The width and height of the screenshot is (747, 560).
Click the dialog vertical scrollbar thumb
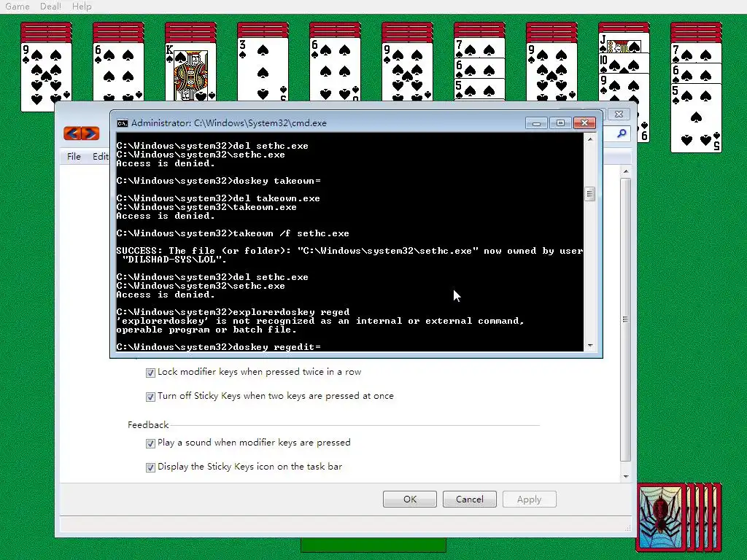tap(626, 319)
